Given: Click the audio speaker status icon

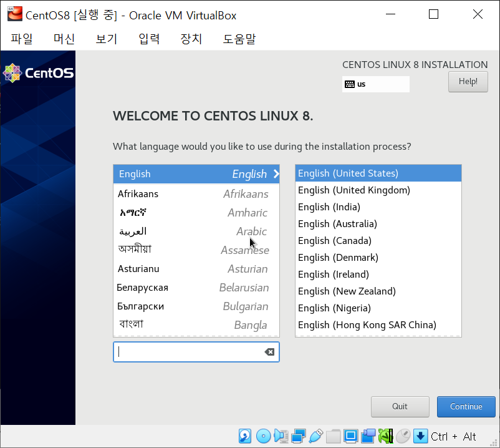Looking at the screenshot, I should (x=281, y=436).
